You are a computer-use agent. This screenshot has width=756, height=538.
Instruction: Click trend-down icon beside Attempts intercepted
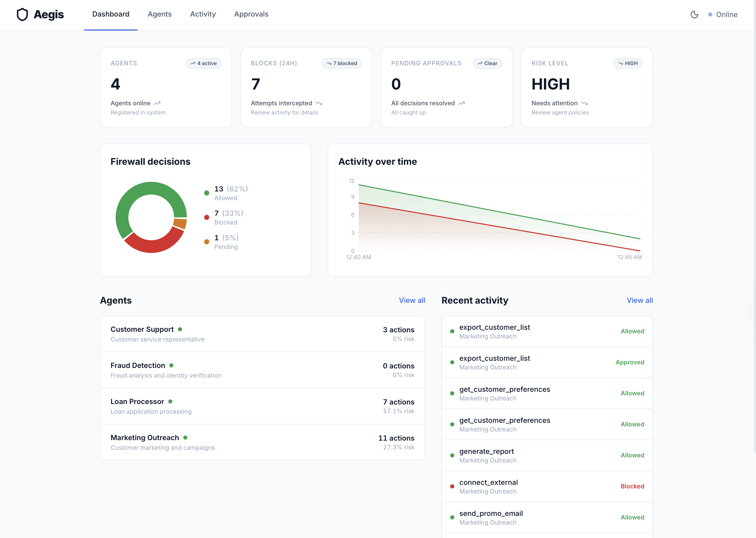[319, 103]
